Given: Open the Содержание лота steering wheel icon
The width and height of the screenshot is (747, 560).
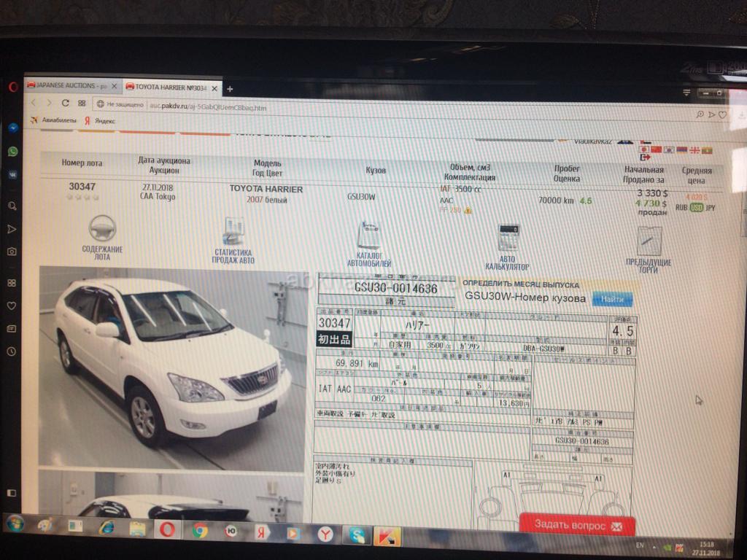Looking at the screenshot, I should point(102,229).
